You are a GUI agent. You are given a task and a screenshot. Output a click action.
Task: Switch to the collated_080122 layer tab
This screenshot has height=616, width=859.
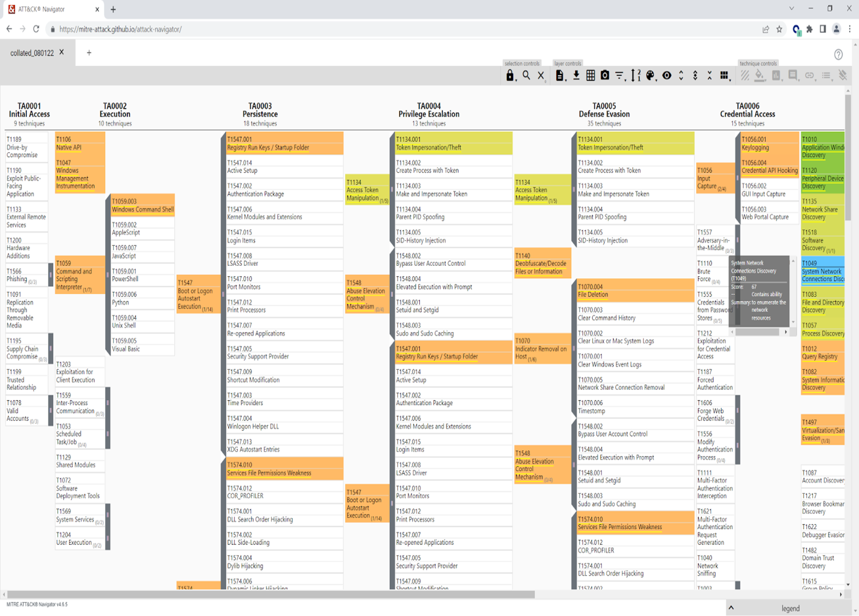pos(32,53)
